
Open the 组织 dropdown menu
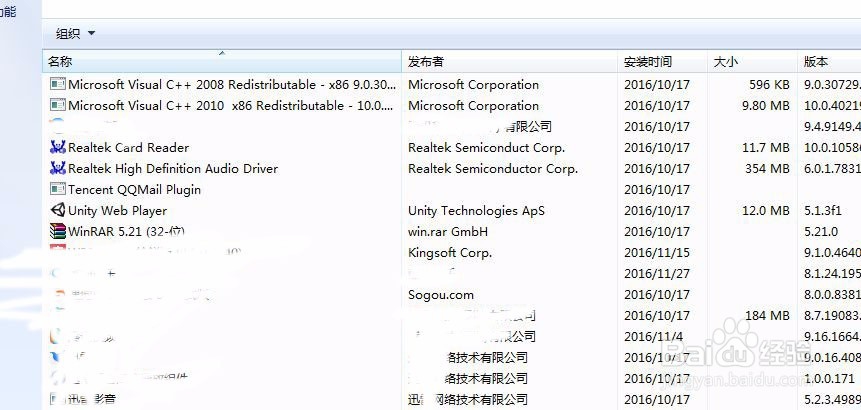pos(75,34)
